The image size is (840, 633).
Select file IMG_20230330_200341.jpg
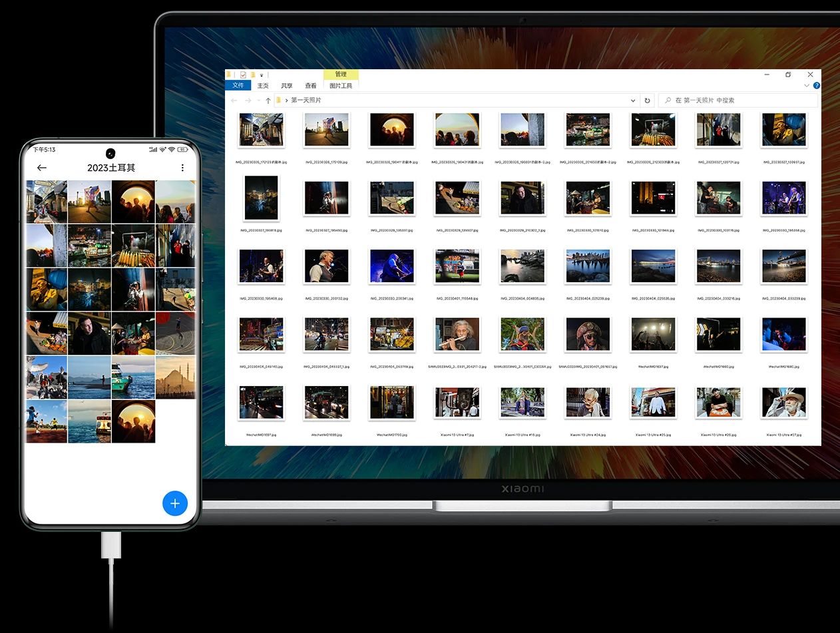point(392,266)
